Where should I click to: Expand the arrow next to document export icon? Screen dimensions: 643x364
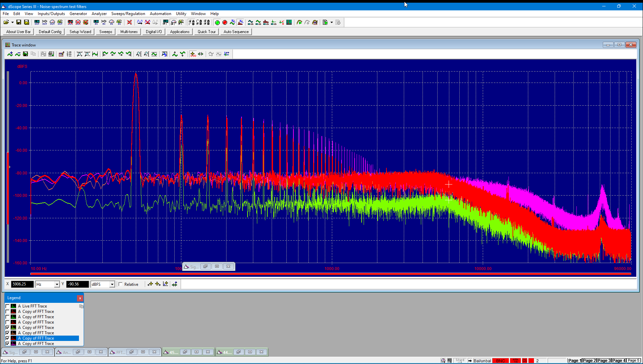click(x=332, y=22)
